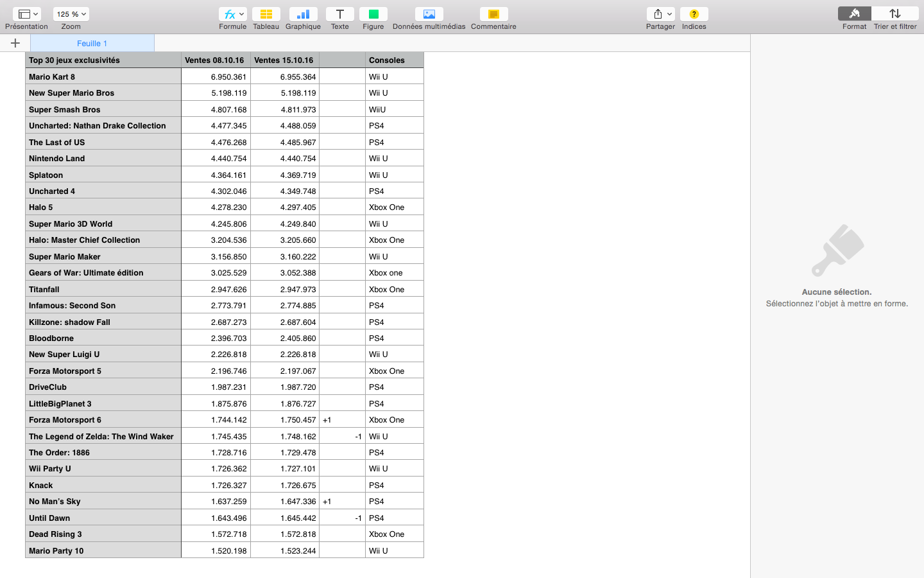Select the Titanfall cell

[103, 289]
